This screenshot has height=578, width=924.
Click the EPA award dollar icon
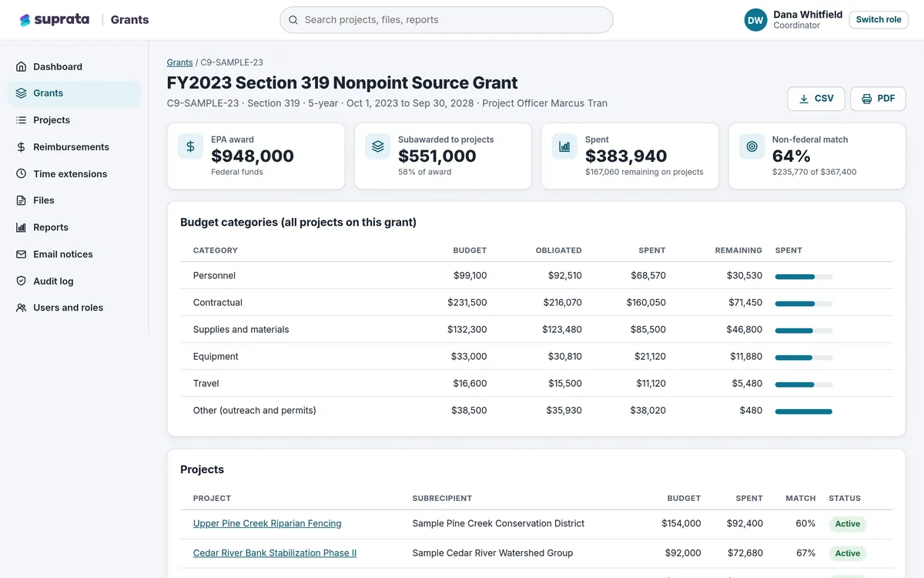[x=190, y=146]
